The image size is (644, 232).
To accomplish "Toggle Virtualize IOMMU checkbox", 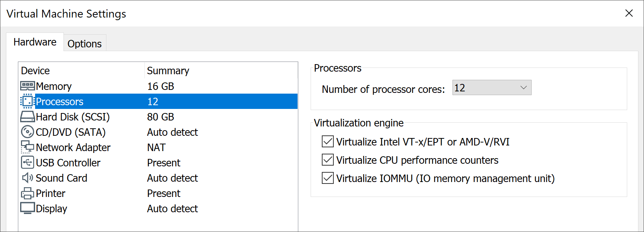I will (x=328, y=178).
